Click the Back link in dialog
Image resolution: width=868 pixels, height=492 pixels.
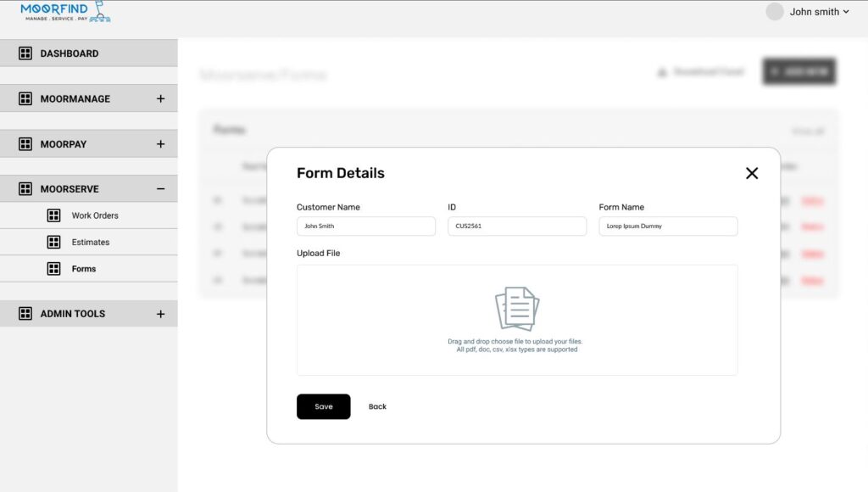(x=377, y=406)
